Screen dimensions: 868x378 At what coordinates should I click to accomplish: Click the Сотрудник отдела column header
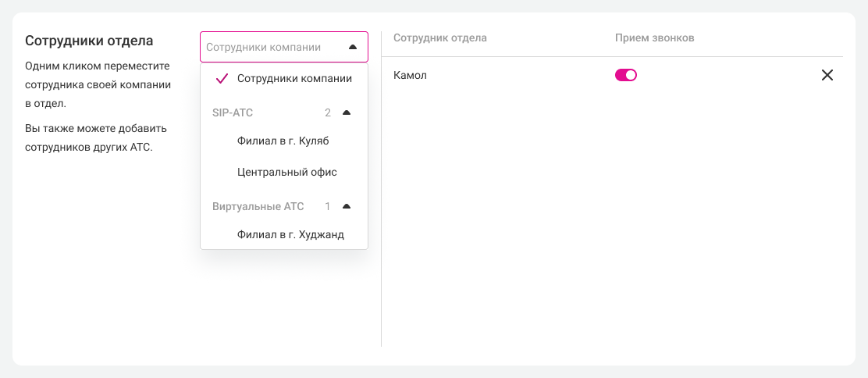coord(440,37)
